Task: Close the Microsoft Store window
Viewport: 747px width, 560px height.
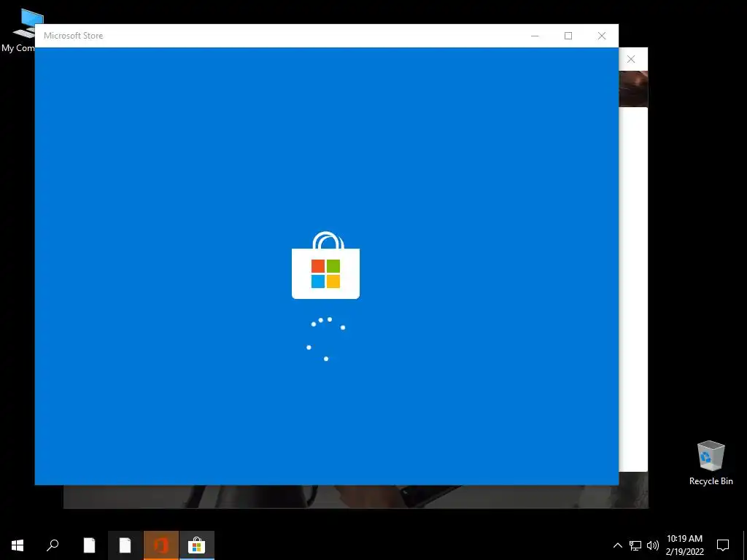Action: 602,36
